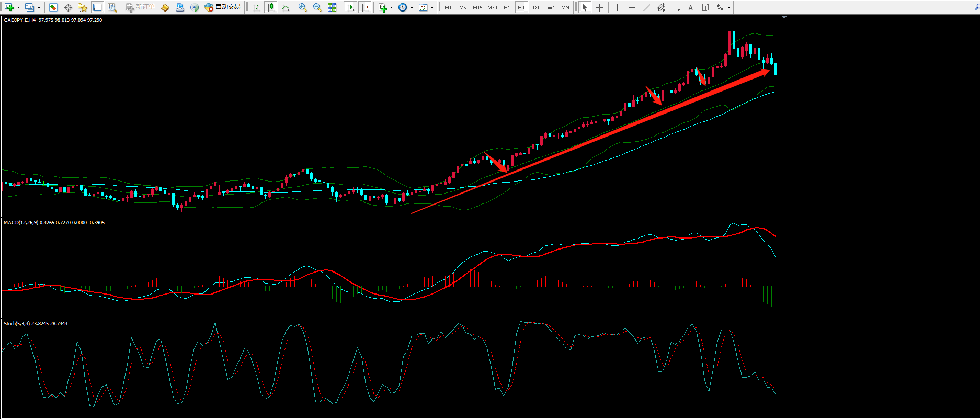Toggle chart auto scroll
Screen dimensions: 980x419
(x=350, y=7)
